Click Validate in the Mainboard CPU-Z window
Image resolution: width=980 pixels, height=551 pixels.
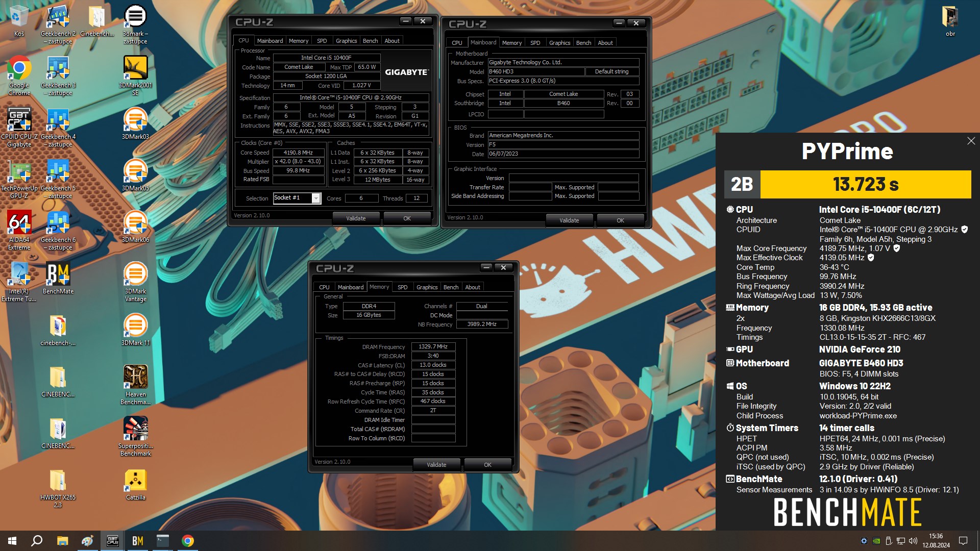tap(569, 220)
